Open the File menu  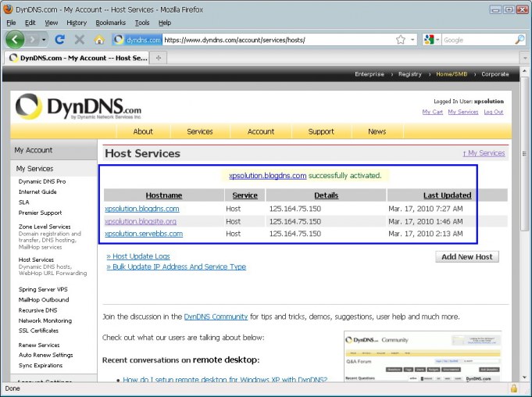coord(11,23)
